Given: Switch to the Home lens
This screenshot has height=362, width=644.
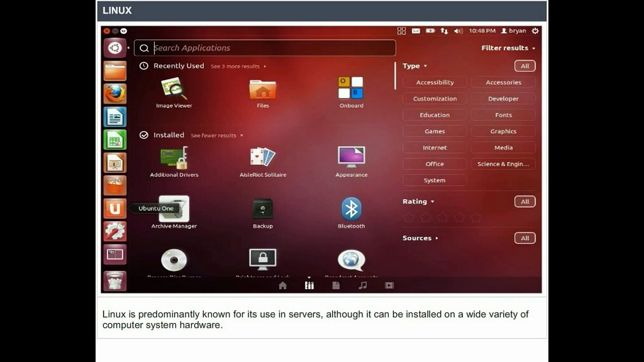Looking at the screenshot, I should click(x=283, y=286).
